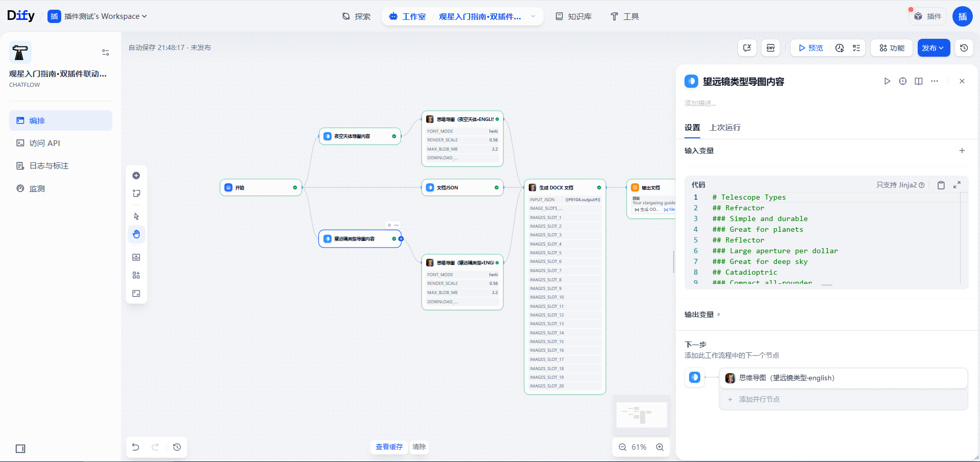This screenshot has width=980, height=462.
Task: Open the 工具 tools menu
Action: pos(625,16)
